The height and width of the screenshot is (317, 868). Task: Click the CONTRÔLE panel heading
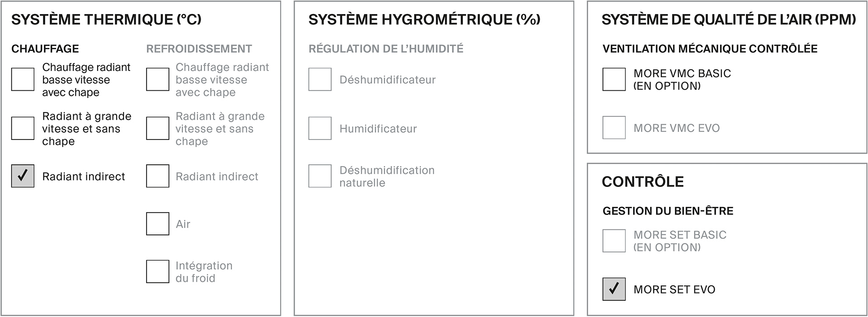click(x=643, y=182)
